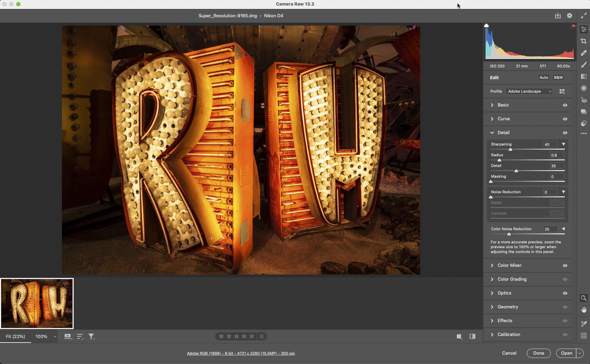Viewport: 590px width, 364px height.
Task: Click the Auto edit button
Action: tap(544, 77)
